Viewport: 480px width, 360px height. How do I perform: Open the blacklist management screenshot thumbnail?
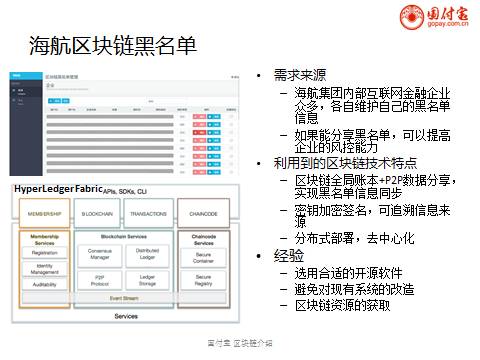click(x=124, y=124)
